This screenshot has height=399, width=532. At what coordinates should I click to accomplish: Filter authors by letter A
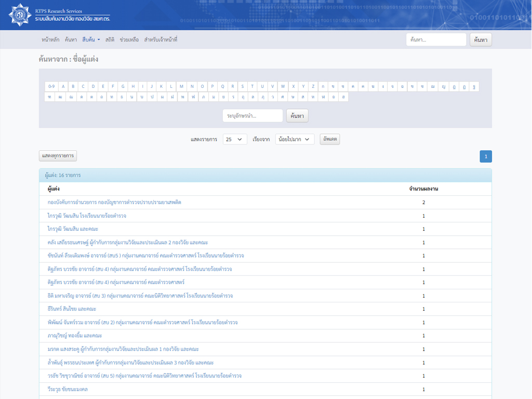click(x=63, y=86)
